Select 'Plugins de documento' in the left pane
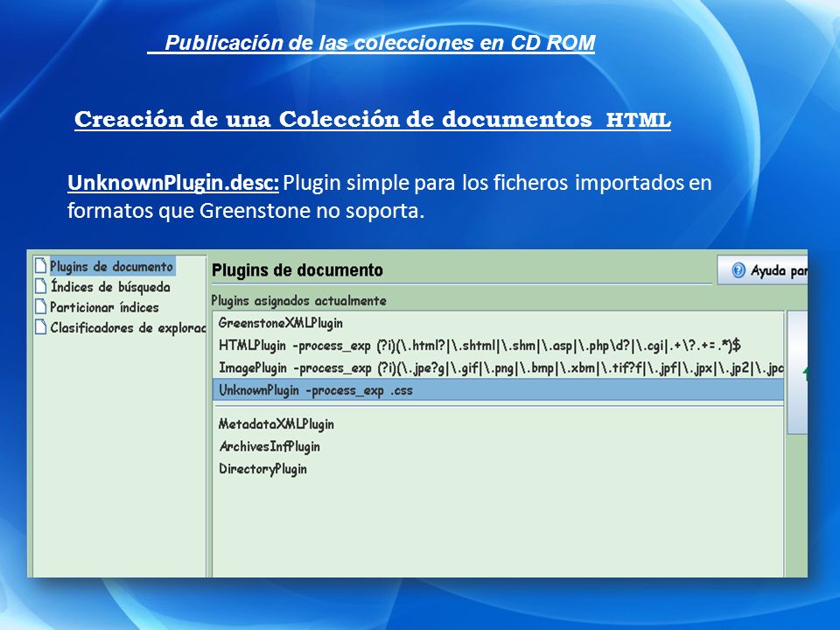This screenshot has width=840, height=630. click(x=112, y=266)
